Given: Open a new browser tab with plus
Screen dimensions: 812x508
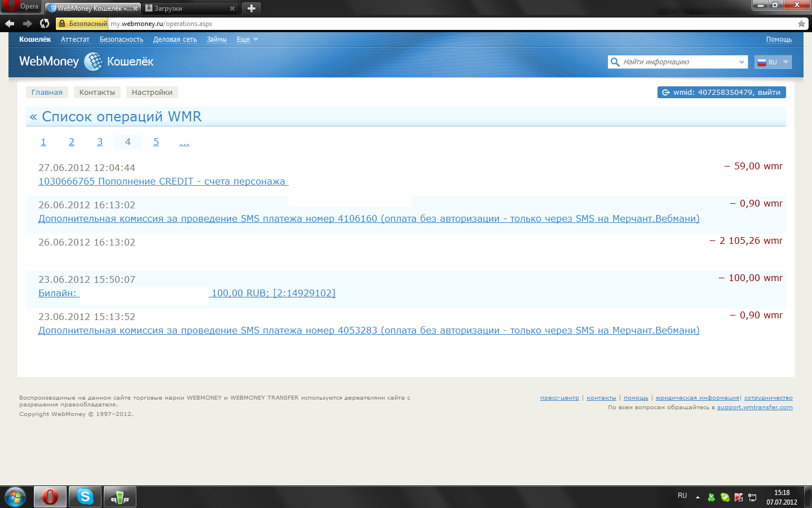Looking at the screenshot, I should tap(251, 8).
